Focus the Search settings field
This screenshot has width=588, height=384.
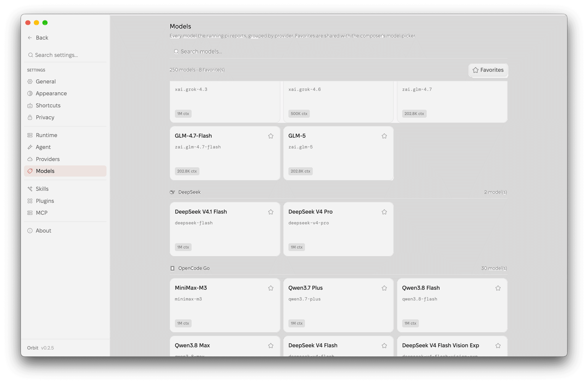(65, 55)
